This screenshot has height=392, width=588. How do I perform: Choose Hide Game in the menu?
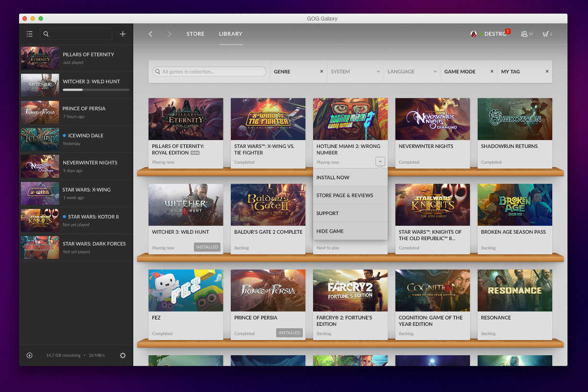pyautogui.click(x=330, y=231)
